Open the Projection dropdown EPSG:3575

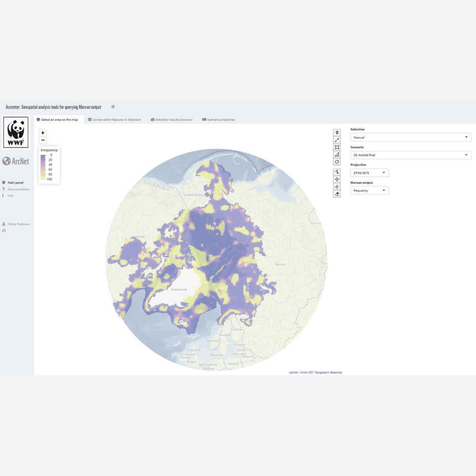[x=369, y=173]
